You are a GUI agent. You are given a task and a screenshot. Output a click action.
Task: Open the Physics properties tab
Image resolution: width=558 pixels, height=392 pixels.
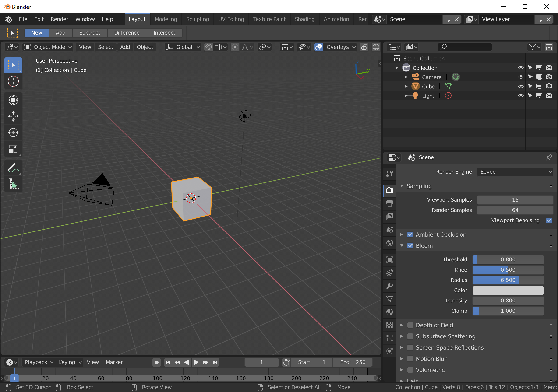tap(390, 351)
